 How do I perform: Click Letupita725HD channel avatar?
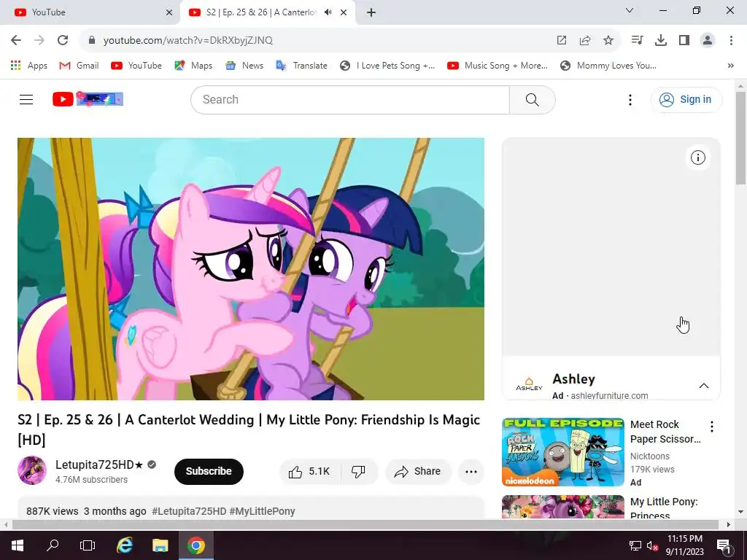pos(32,470)
